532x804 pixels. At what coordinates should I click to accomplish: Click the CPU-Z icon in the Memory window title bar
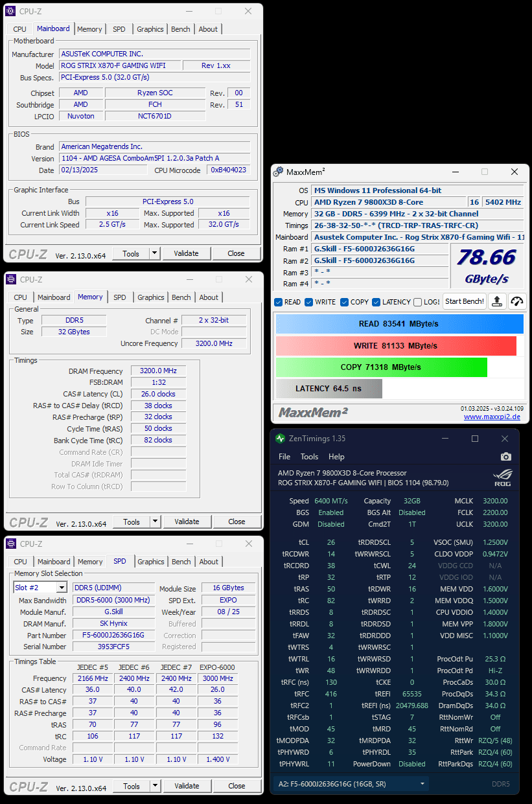tap(11, 279)
